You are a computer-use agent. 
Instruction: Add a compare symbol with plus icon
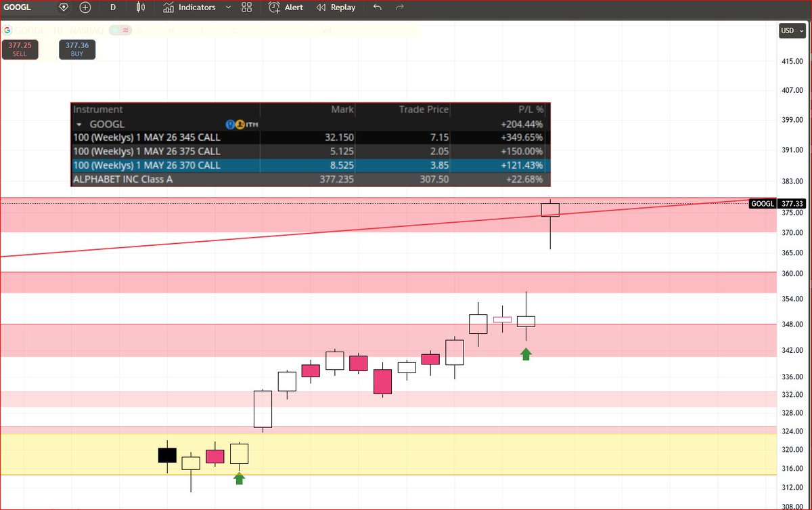pos(85,7)
